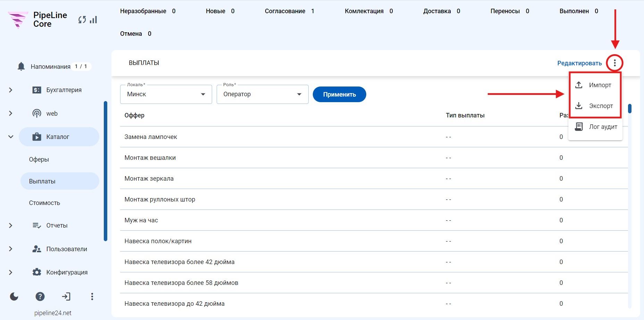This screenshot has height=320, width=644.
Task: Expand the Отчеты section chevron
Action: tap(11, 225)
